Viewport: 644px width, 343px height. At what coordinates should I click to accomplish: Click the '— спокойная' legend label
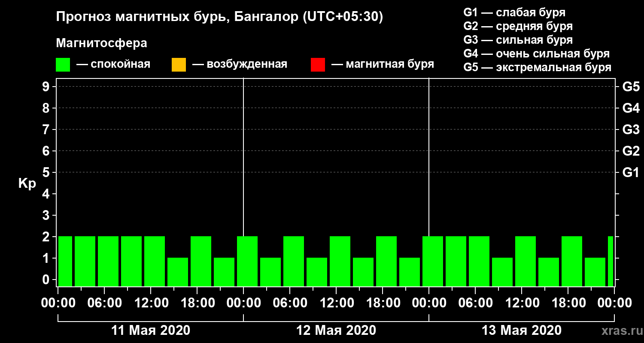(113, 64)
